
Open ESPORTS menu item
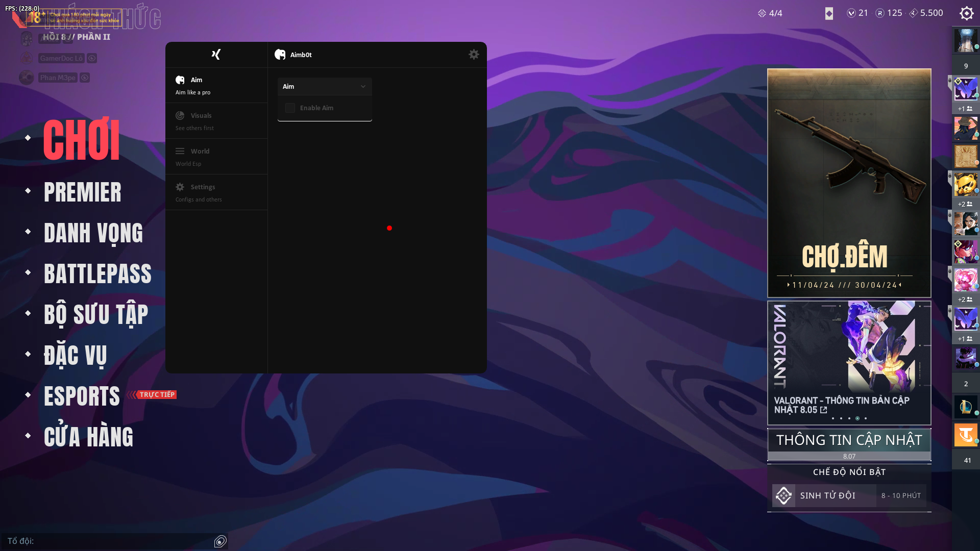(x=82, y=396)
